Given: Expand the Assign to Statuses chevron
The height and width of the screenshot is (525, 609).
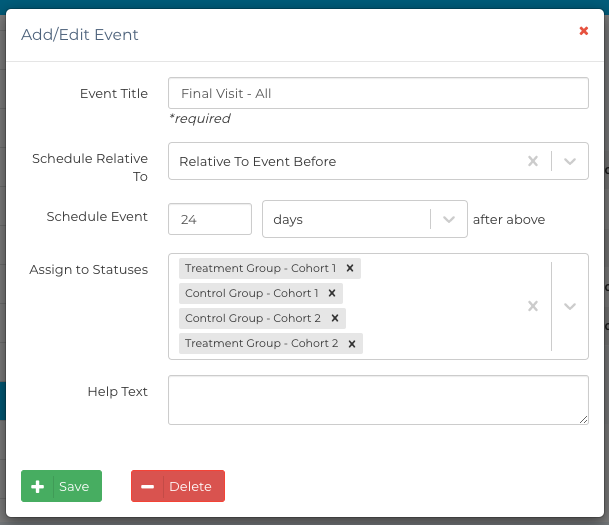Looking at the screenshot, I should [x=570, y=306].
